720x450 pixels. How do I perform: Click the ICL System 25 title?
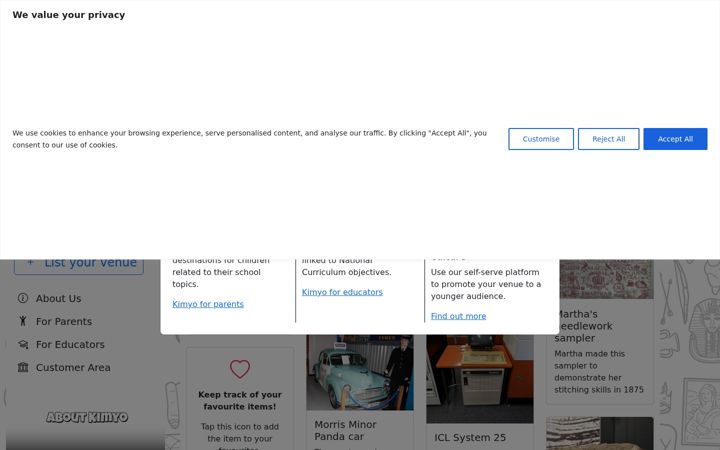tap(470, 438)
